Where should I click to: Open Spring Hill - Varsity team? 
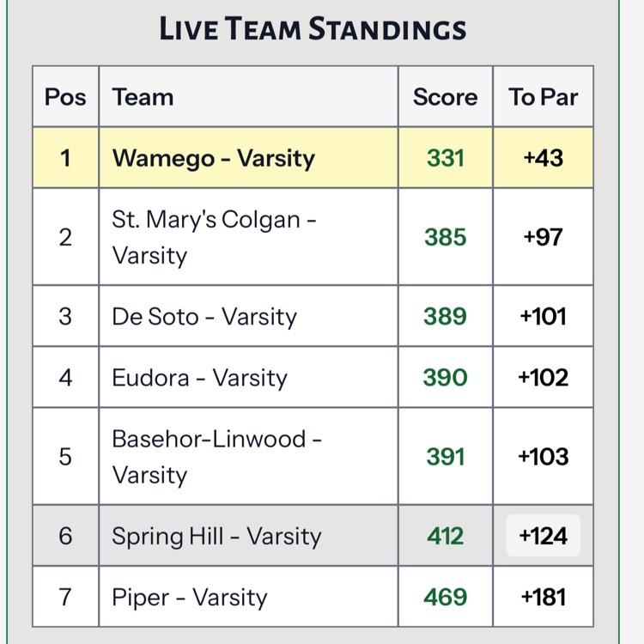216,536
